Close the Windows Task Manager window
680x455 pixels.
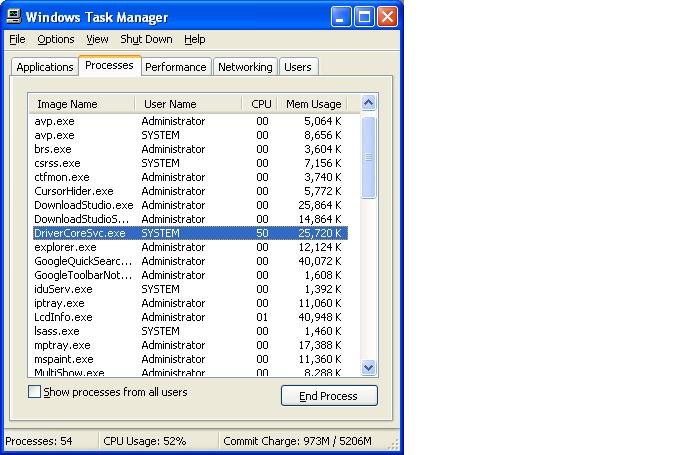(x=387, y=17)
